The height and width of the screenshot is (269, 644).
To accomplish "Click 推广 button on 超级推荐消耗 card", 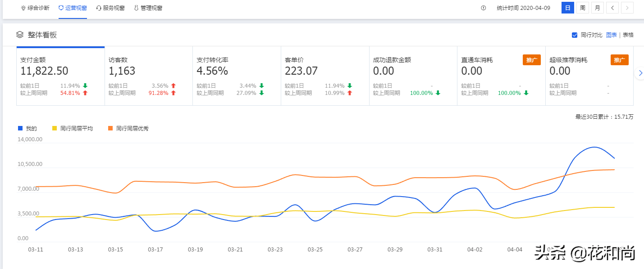I will (x=619, y=60).
